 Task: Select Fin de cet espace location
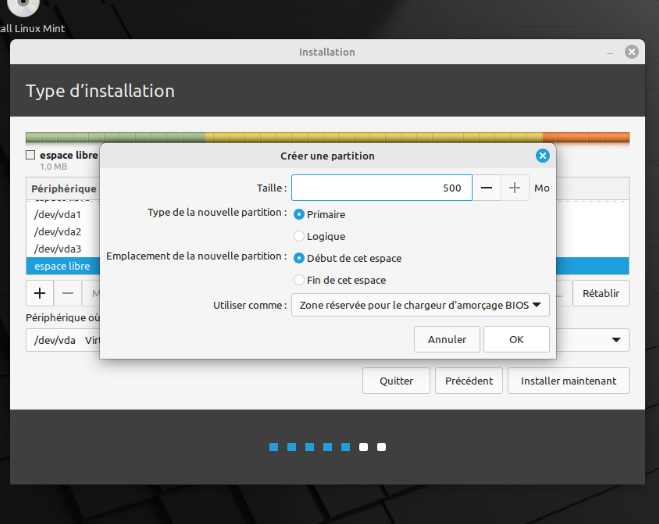(x=340, y=280)
